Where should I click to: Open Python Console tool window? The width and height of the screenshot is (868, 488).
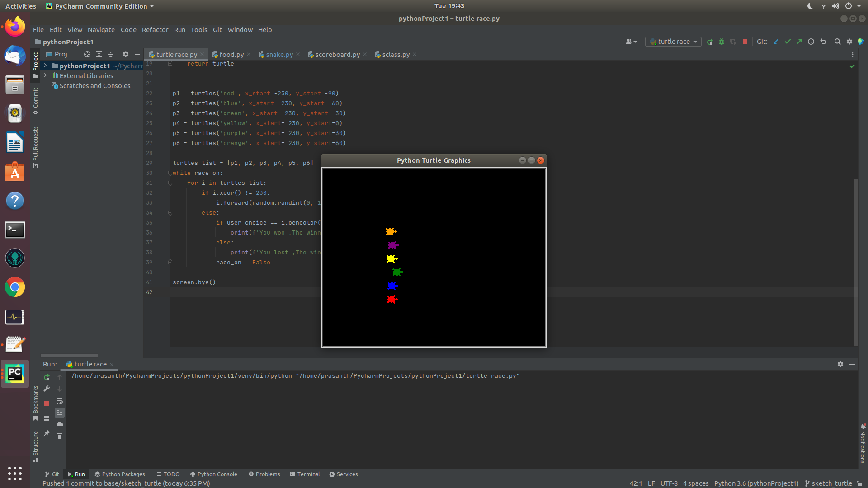[213, 474]
